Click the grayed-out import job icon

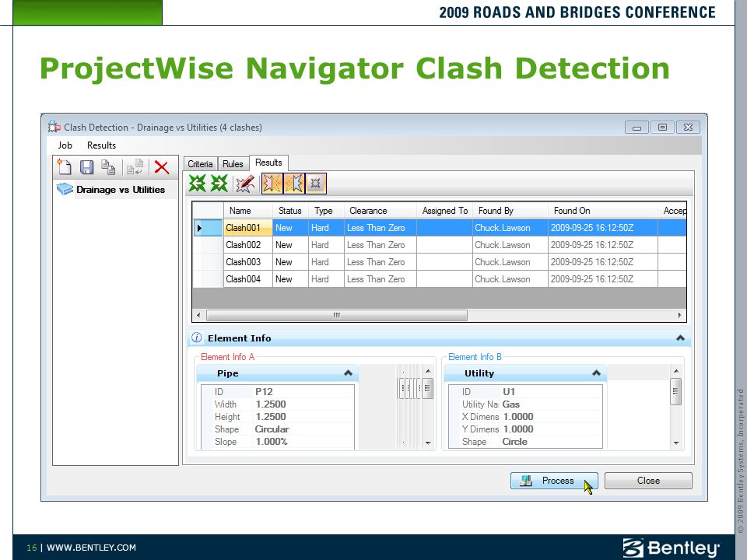tap(135, 167)
